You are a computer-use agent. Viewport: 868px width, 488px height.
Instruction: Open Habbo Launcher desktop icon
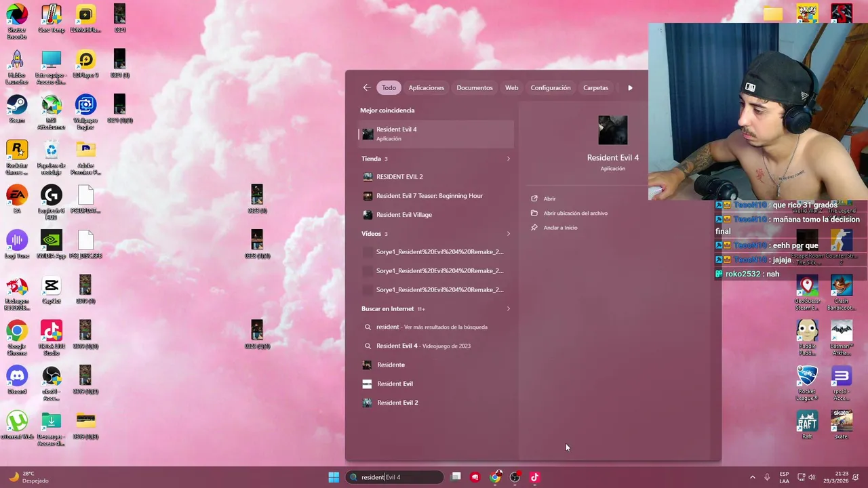point(17,67)
